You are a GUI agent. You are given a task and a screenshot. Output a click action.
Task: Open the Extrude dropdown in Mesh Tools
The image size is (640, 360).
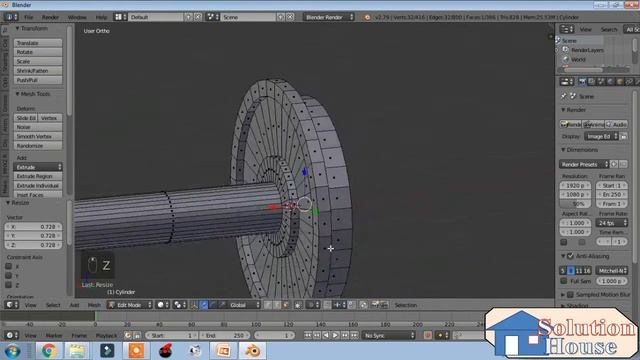[x=38, y=167]
